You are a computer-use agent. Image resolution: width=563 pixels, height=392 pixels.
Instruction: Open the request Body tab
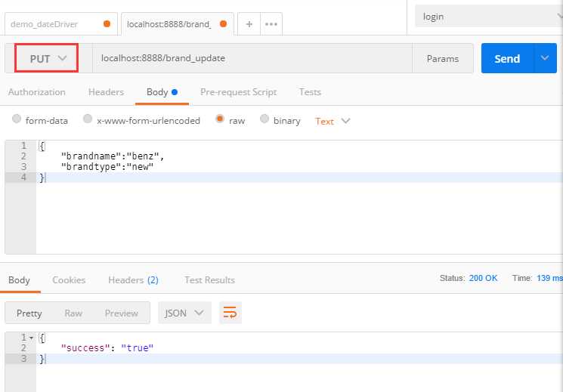pyautogui.click(x=162, y=92)
